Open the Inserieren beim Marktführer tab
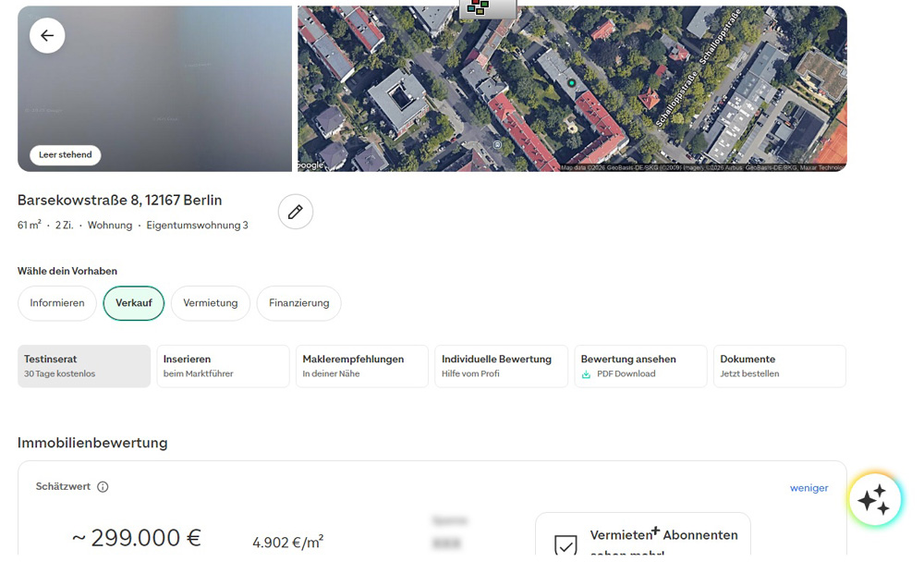 [x=223, y=366]
